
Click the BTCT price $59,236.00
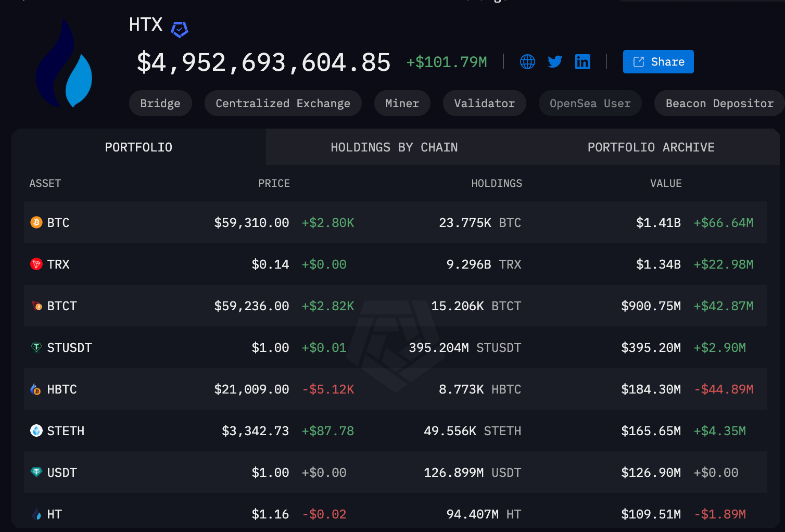coord(252,306)
